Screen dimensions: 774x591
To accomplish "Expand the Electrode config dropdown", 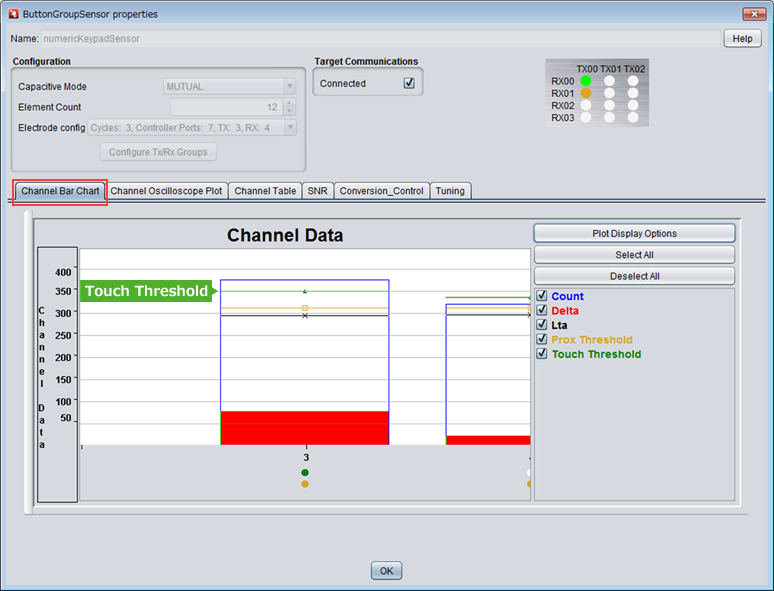I will coord(289,128).
